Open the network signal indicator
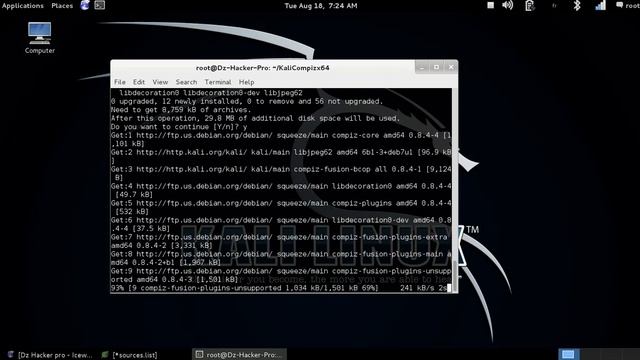Image resolution: width=640 pixels, height=360 pixels. [600, 5]
